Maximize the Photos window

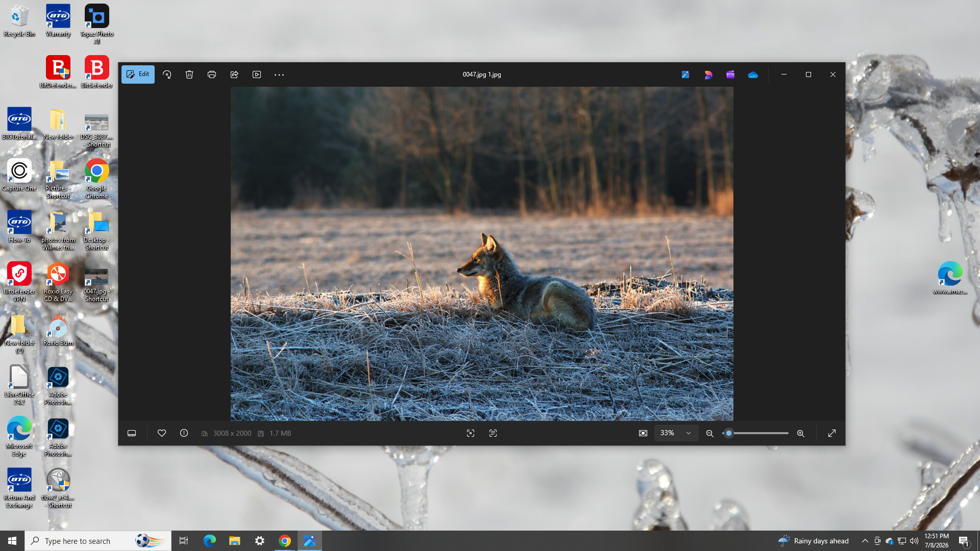tap(808, 74)
